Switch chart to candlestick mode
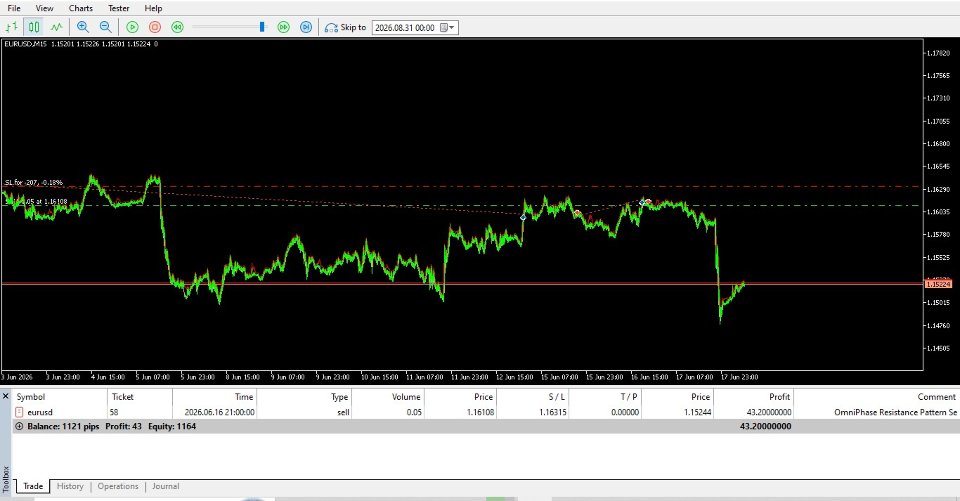Image resolution: width=960 pixels, height=501 pixels. [x=34, y=27]
